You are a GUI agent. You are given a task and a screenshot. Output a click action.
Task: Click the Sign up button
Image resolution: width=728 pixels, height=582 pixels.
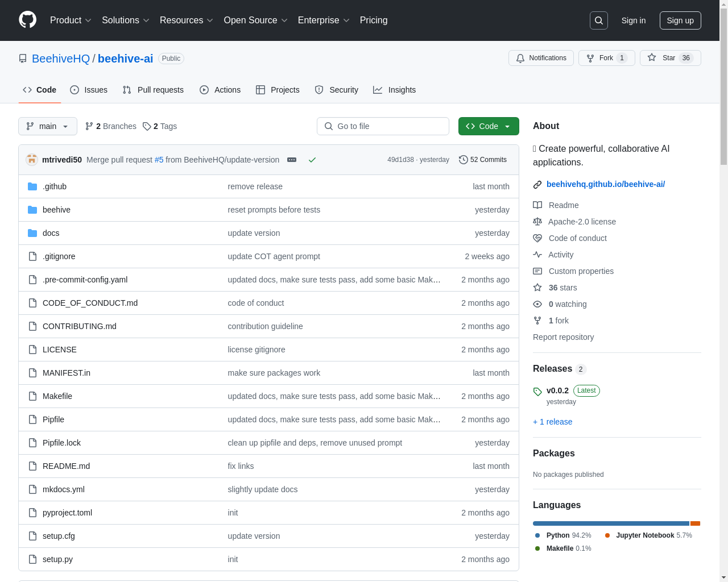point(680,20)
